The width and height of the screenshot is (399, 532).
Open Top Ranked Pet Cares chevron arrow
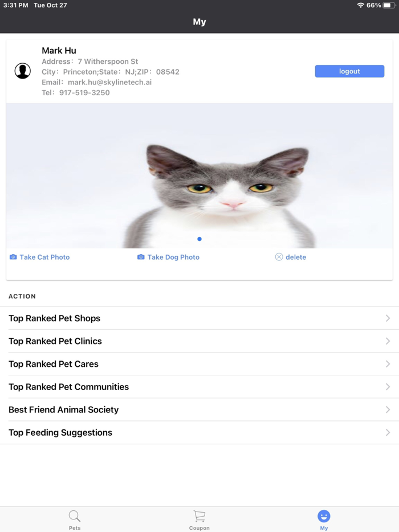(x=388, y=364)
